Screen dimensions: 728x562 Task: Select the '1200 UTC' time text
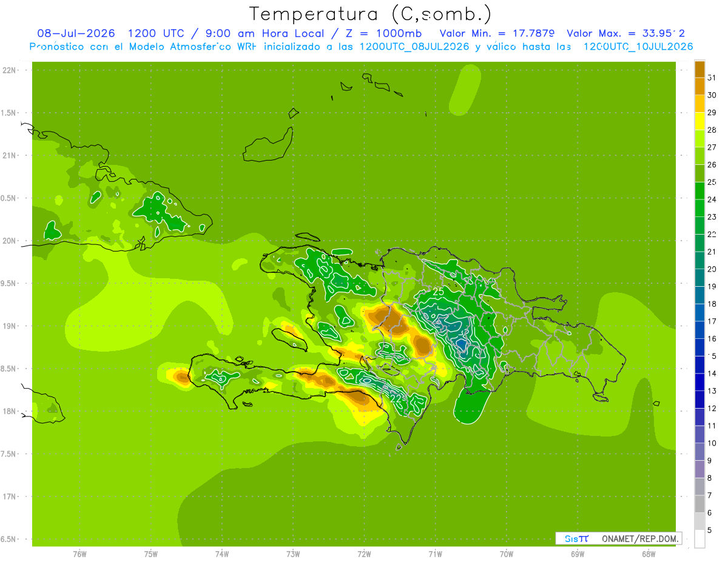pos(157,33)
